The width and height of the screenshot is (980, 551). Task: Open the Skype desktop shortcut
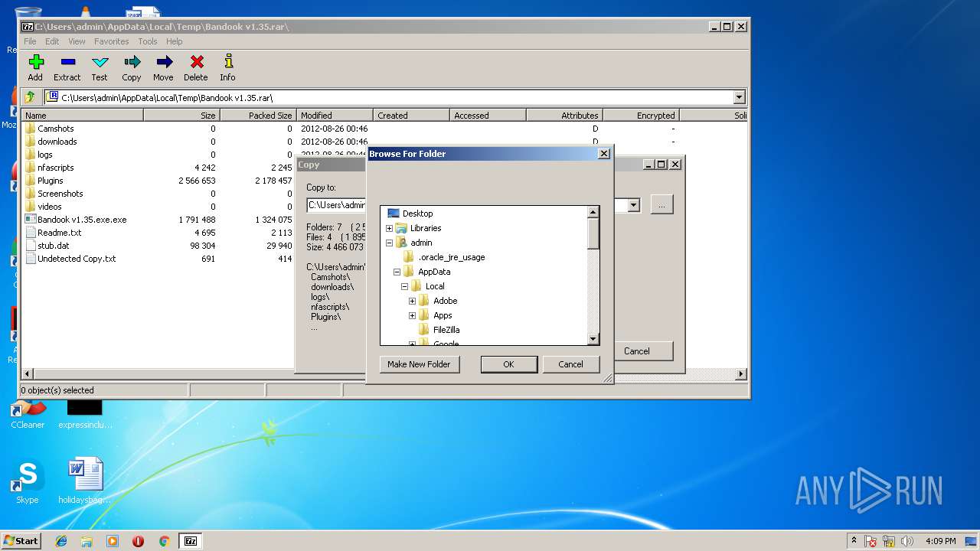click(27, 482)
